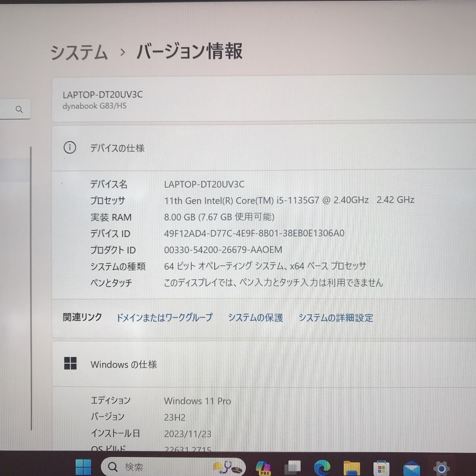Open Task View on taskbar
This screenshot has height=476, width=476.
(293, 467)
